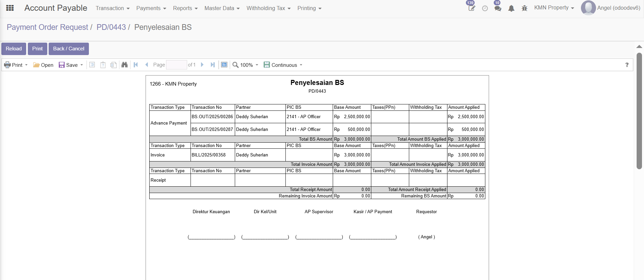Open the viewer help question mark
The width and height of the screenshot is (644, 280).
click(x=627, y=65)
